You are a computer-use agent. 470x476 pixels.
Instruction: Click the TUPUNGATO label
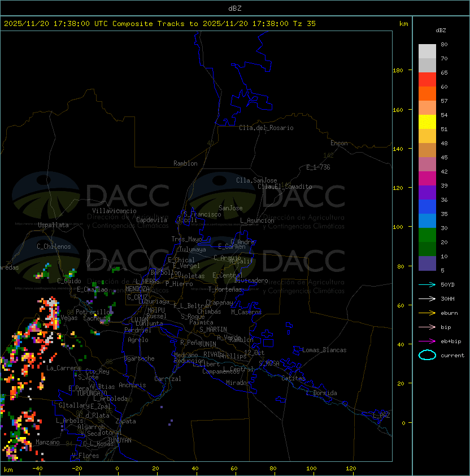pos(92,393)
